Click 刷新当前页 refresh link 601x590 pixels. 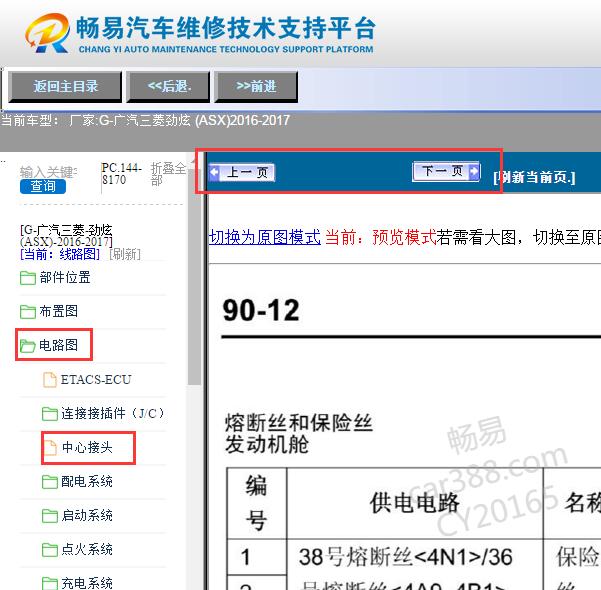(535, 177)
